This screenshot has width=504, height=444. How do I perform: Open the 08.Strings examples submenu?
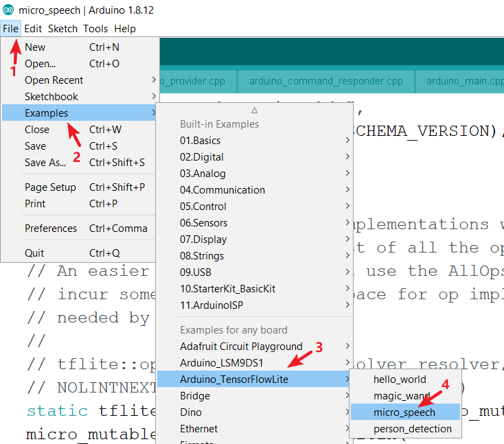coord(255,256)
